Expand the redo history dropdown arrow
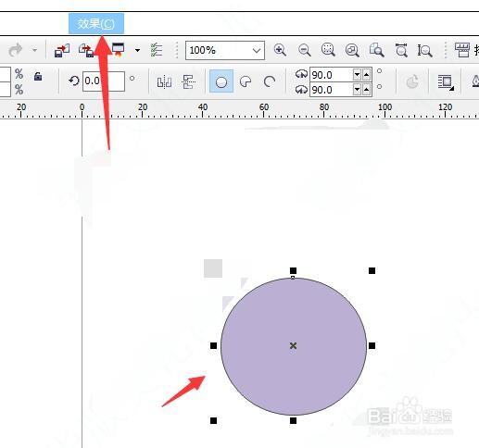This screenshot has width=479, height=448. click(34, 50)
